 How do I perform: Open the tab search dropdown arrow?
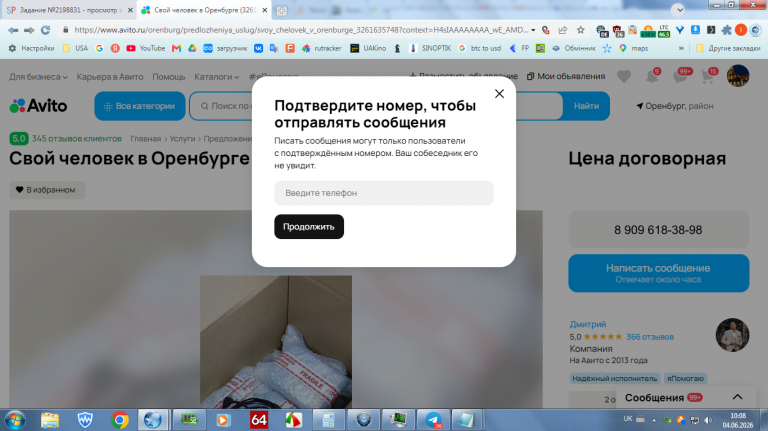[x=678, y=9]
